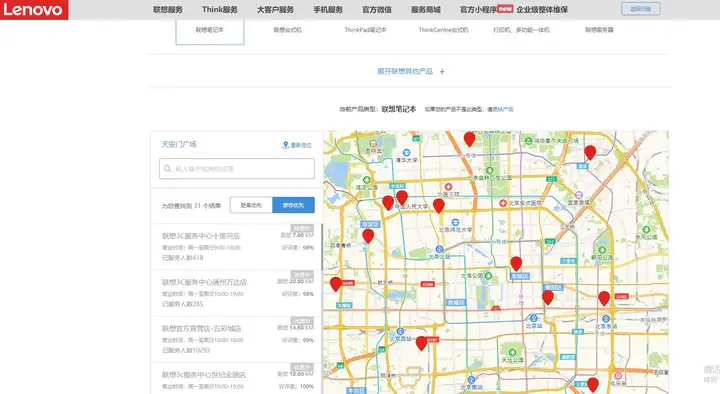This screenshot has width=720, height=394.
Task: Open the Think服务 menu
Action: pos(219,10)
